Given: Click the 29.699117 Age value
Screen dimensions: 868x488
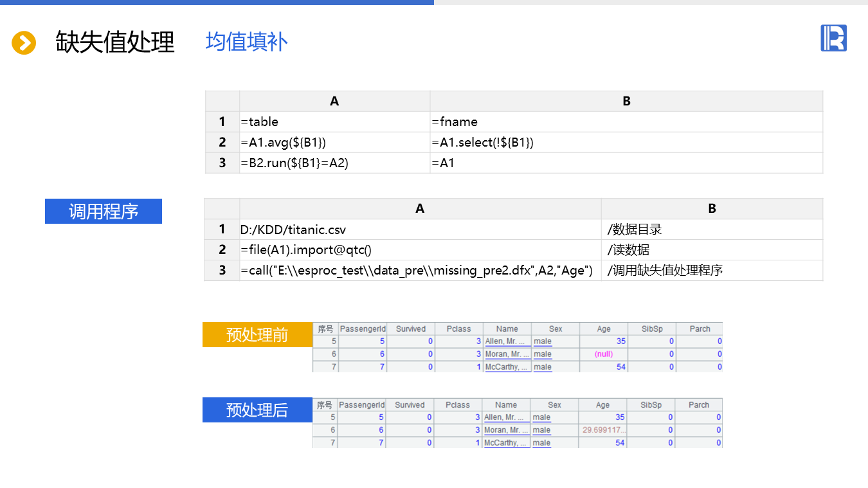Looking at the screenshot, I should 603,430.
